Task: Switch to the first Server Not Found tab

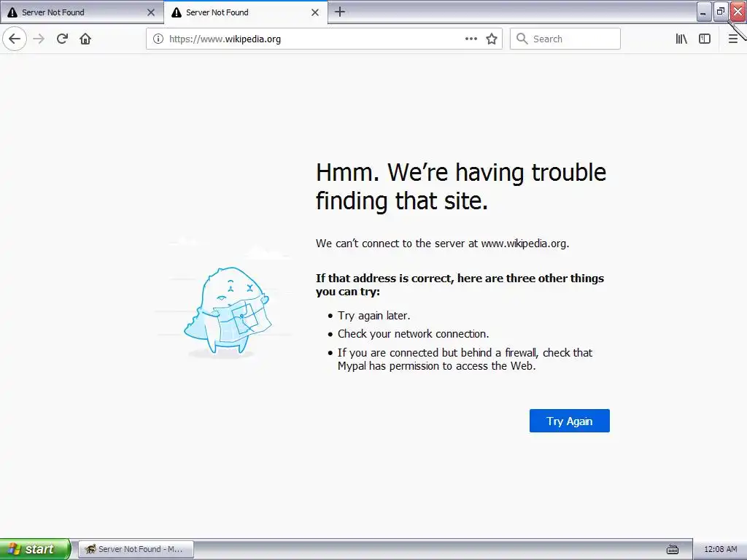Action: (x=82, y=12)
